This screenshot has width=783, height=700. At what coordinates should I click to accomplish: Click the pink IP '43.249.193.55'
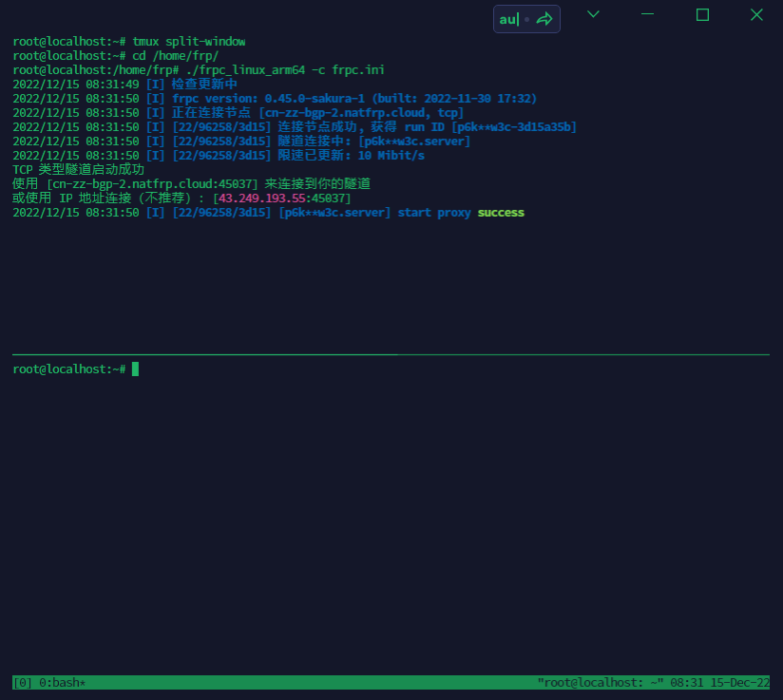261,199
